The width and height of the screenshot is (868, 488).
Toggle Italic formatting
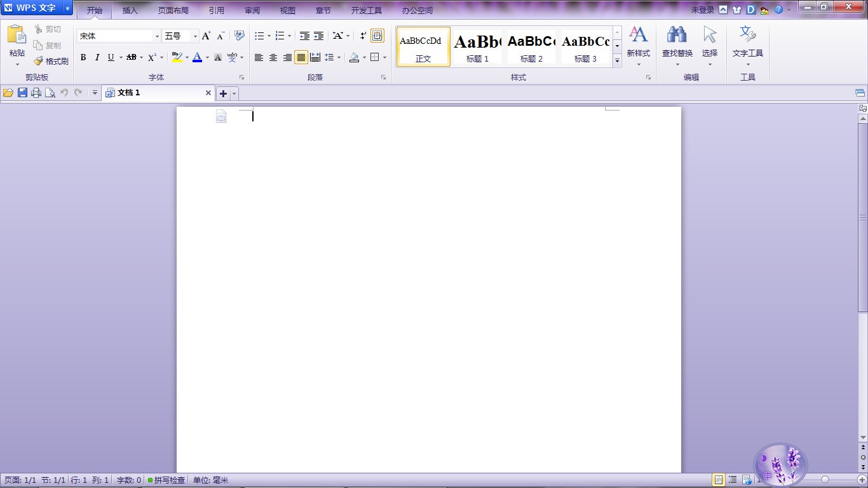point(97,57)
